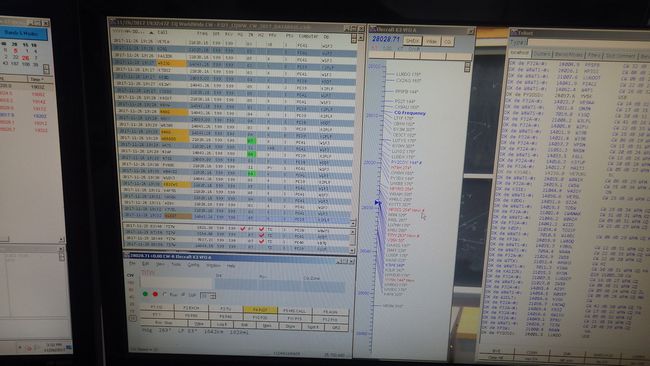Switch to the Clusters tab in Telnet window
Viewport: 650px width, 366px height.
(x=542, y=54)
